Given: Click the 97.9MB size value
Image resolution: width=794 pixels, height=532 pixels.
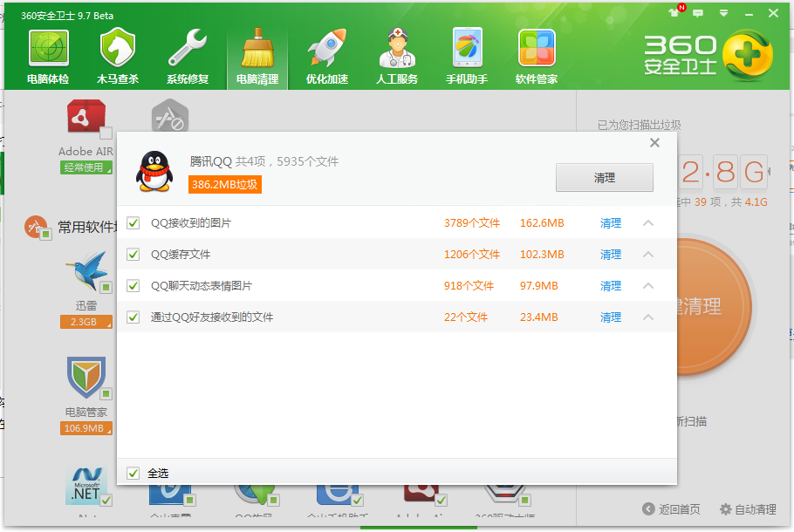Looking at the screenshot, I should [x=539, y=285].
